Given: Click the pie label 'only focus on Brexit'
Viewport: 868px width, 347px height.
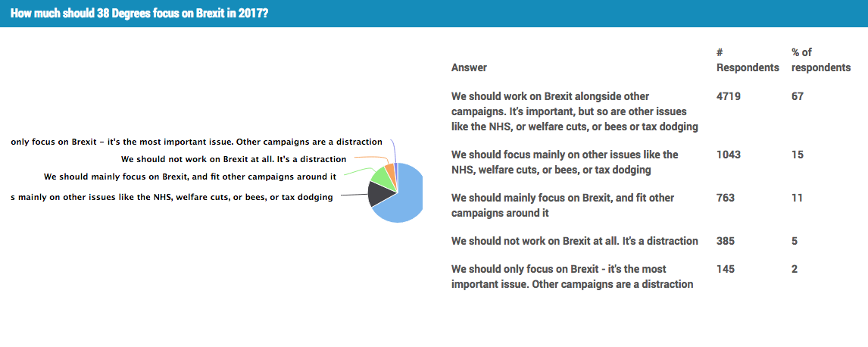Looking at the screenshot, I should tap(196, 142).
